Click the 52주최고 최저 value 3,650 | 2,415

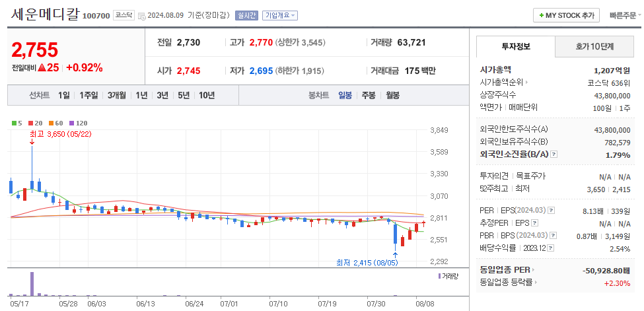(x=609, y=189)
